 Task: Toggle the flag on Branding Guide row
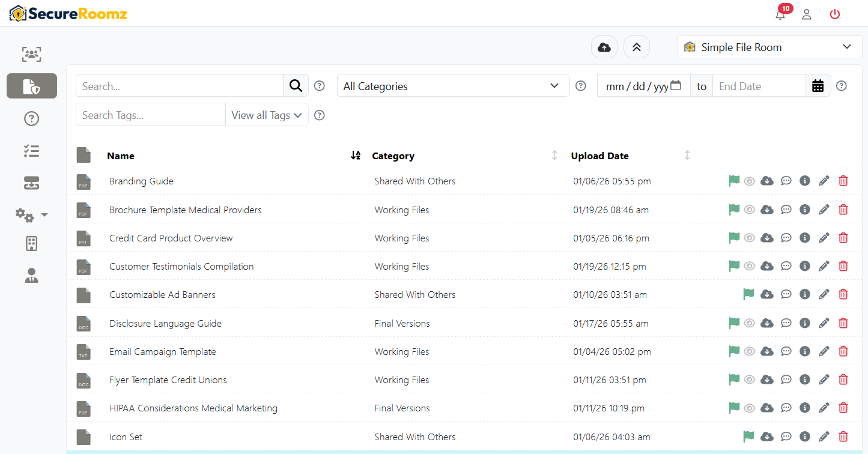pos(734,180)
